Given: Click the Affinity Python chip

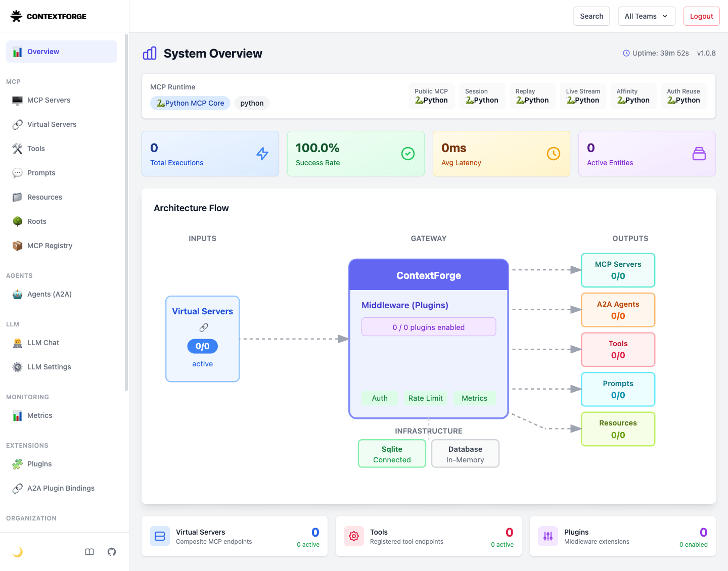Looking at the screenshot, I should coord(633,96).
